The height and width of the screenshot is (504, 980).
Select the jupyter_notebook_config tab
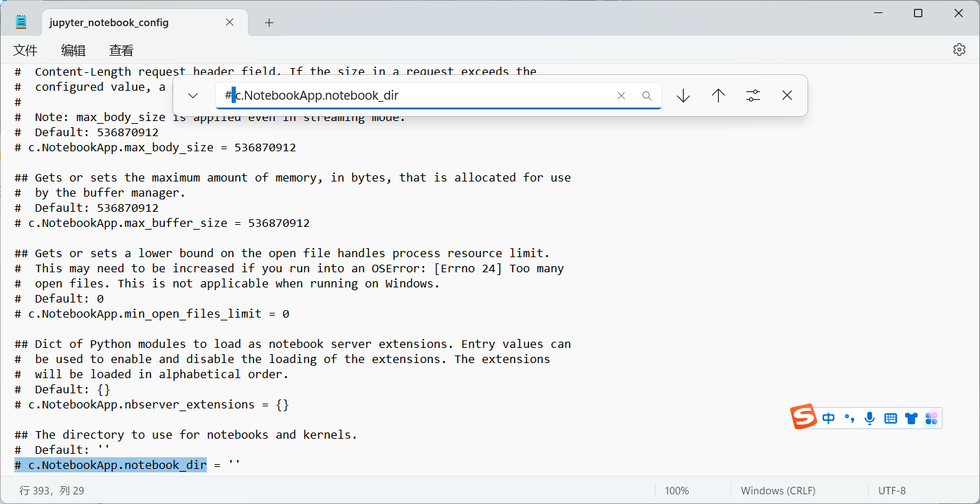[x=110, y=22]
